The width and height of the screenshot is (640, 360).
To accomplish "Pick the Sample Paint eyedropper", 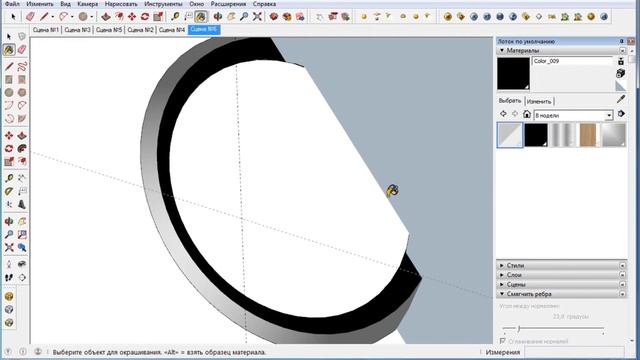I will coord(621,99).
